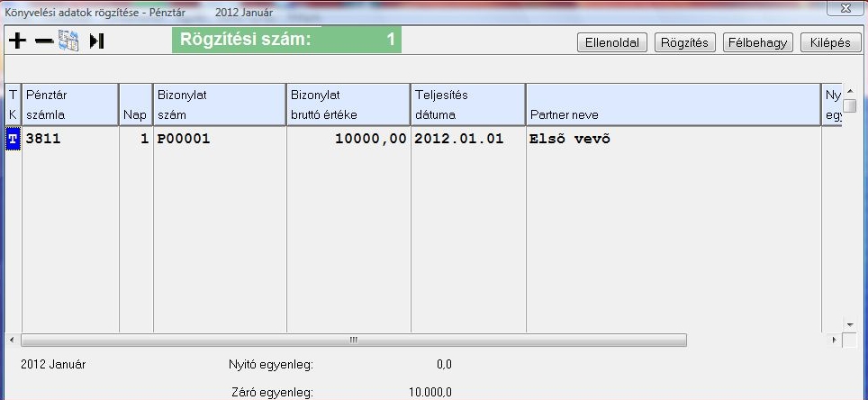Viewport: 868px width, 400px height.
Task: Click the copy documents toolbar icon
Action: [69, 41]
